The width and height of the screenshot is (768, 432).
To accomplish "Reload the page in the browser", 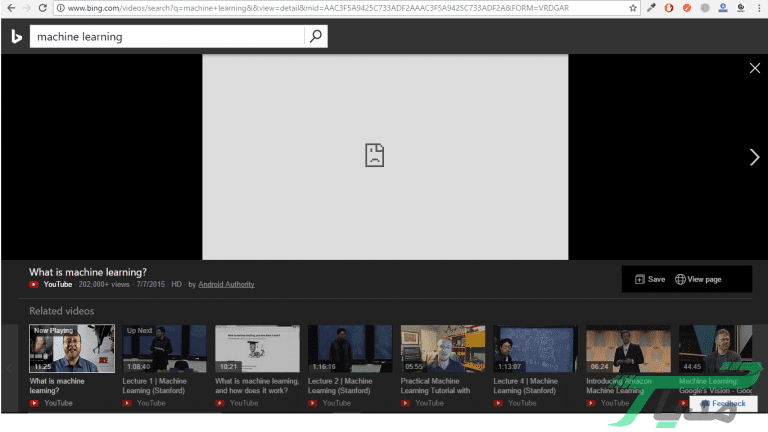I will pos(42,8).
